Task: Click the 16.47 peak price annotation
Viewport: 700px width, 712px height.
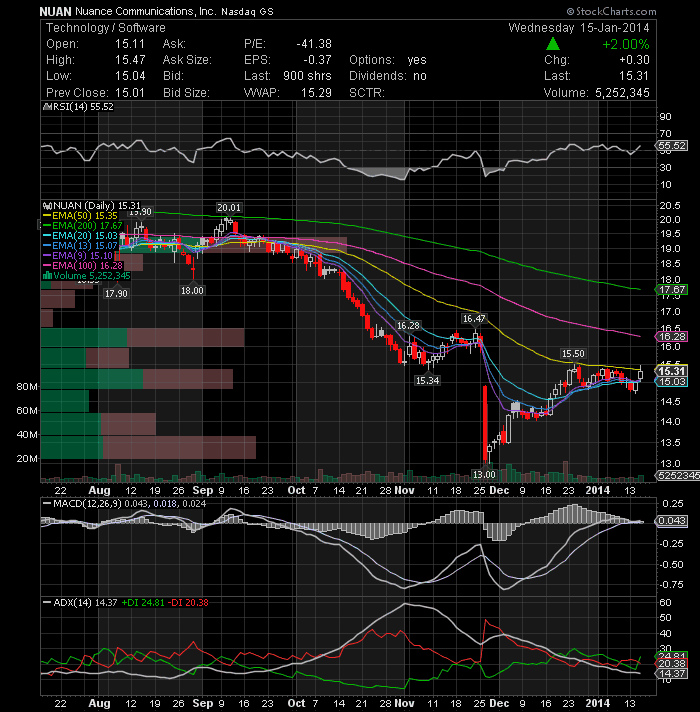Action: (x=474, y=319)
